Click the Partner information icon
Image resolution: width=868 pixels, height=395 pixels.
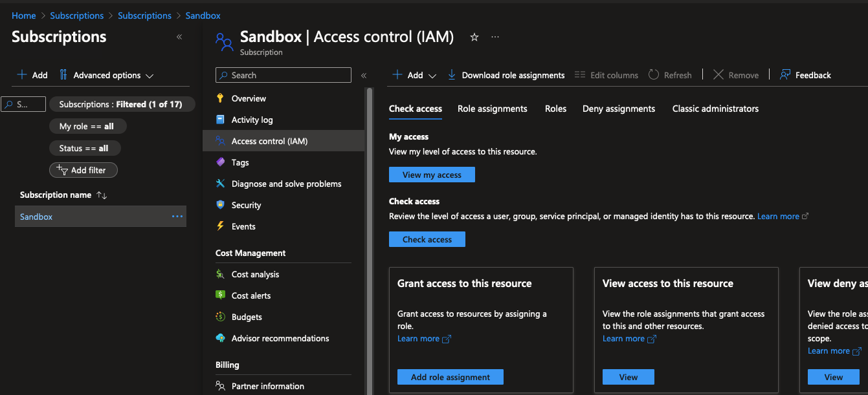click(220, 386)
